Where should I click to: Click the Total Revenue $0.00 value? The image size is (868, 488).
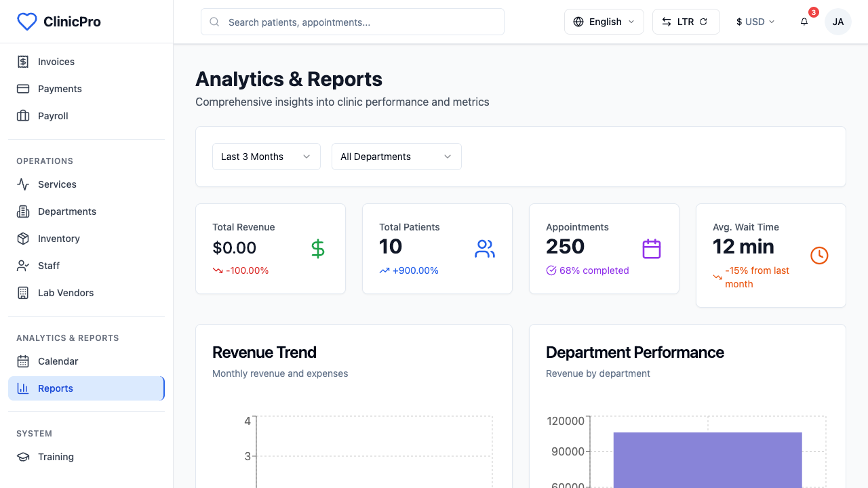pos(235,248)
